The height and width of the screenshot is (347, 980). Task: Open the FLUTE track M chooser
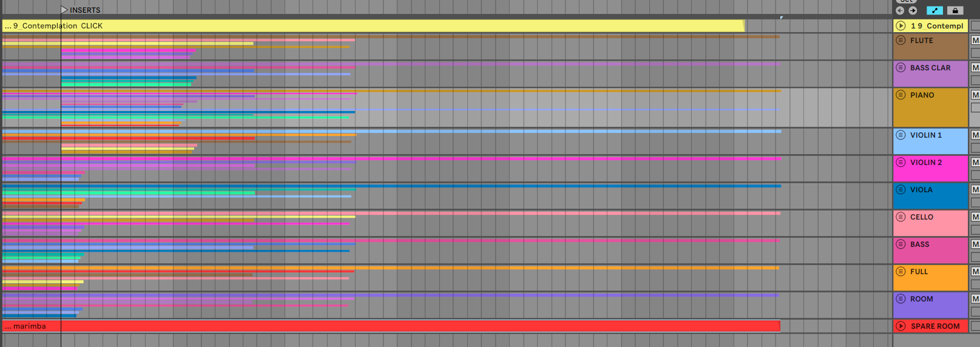(x=975, y=40)
